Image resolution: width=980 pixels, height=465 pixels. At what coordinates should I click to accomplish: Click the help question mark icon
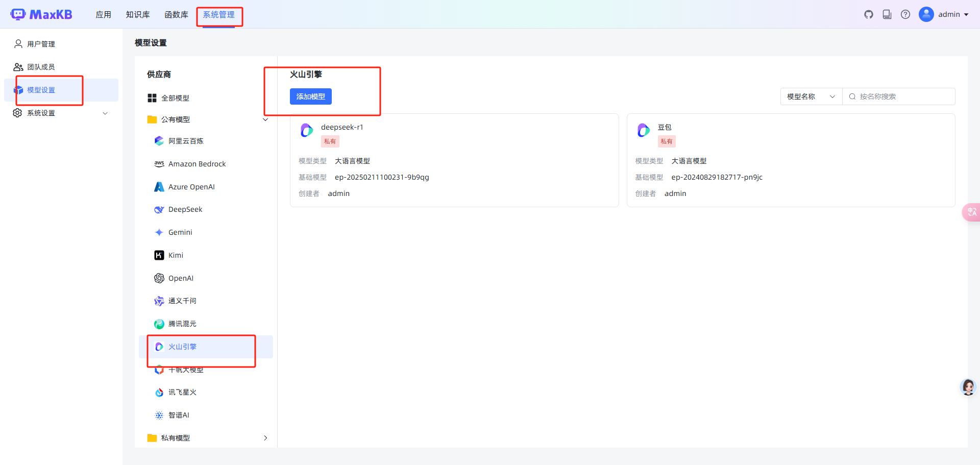905,14
